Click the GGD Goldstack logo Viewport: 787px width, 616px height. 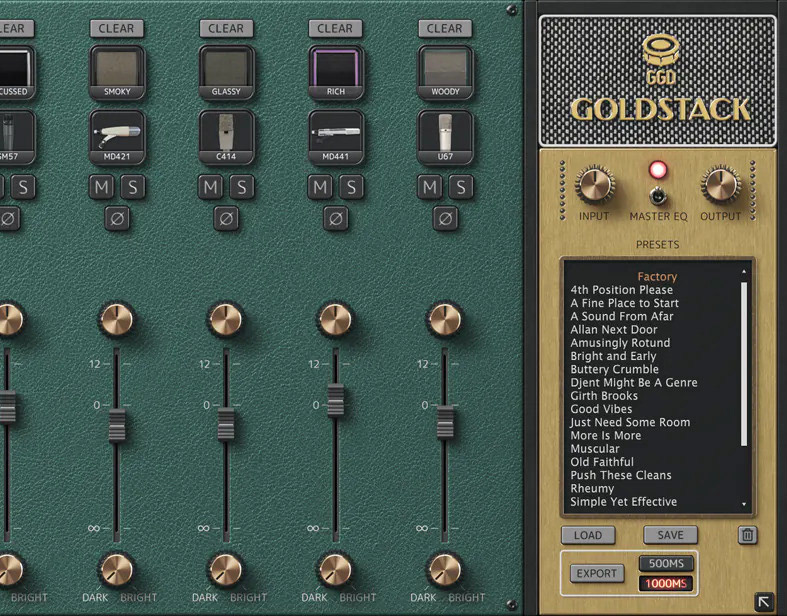coord(660,79)
